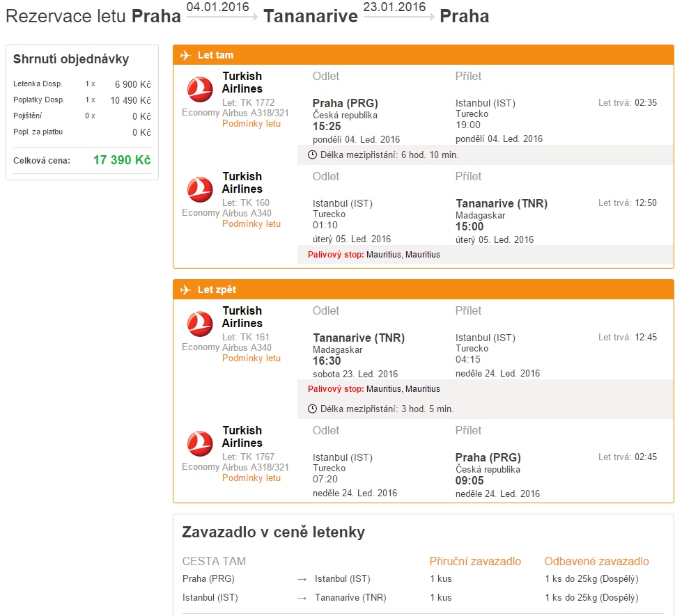Click flight number Let: TK 1767
Viewport: 675px width, 616px height.
[x=249, y=457]
